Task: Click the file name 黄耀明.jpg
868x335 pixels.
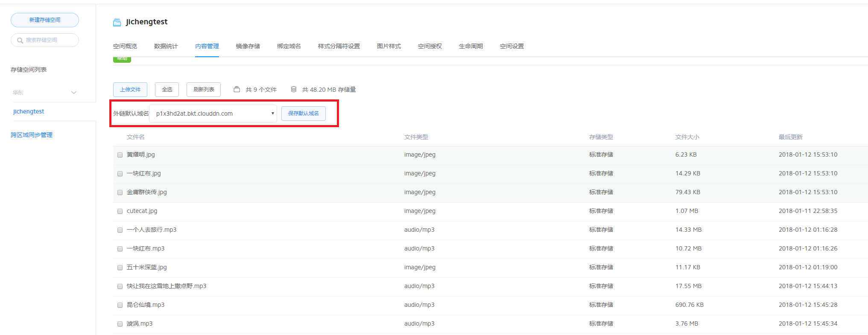Action: (x=141, y=154)
